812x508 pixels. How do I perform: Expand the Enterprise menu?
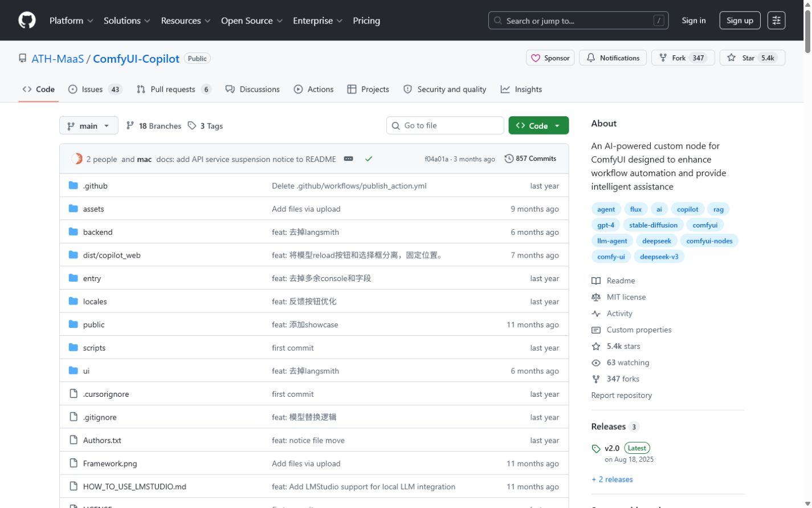tap(317, 21)
